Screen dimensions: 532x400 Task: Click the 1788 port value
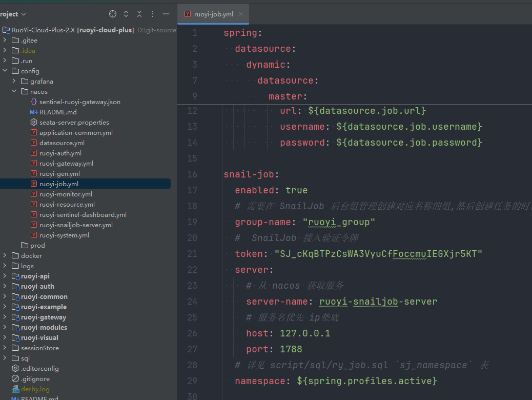coord(291,349)
